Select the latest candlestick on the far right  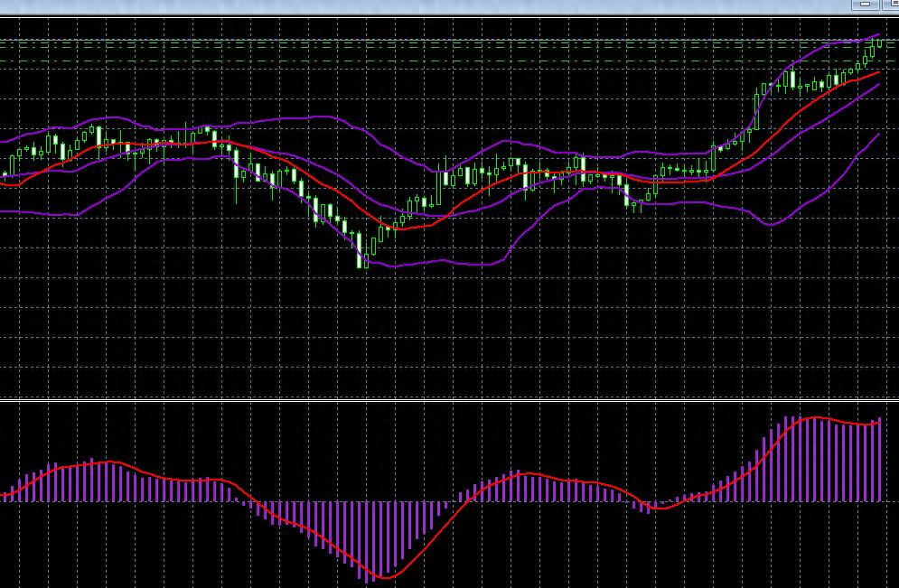coord(880,43)
